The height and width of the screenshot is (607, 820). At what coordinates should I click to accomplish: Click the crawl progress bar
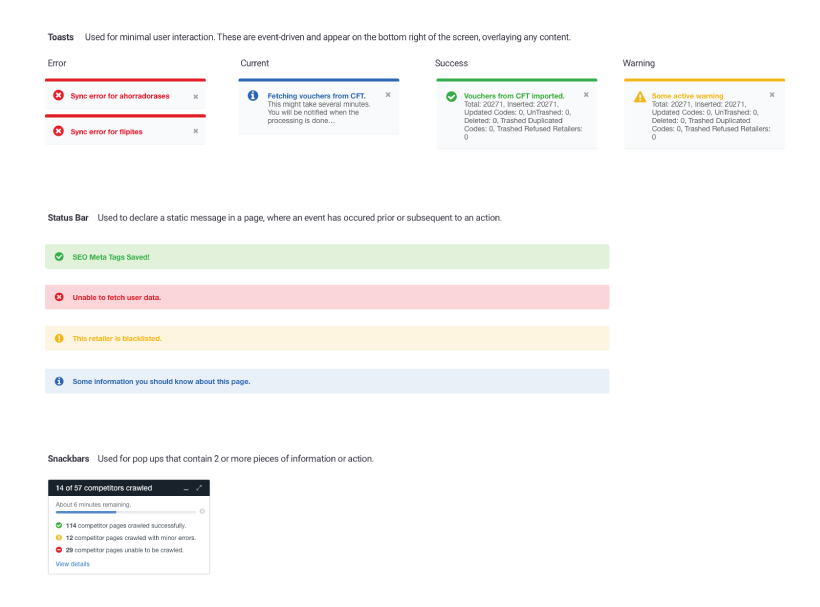click(126, 512)
